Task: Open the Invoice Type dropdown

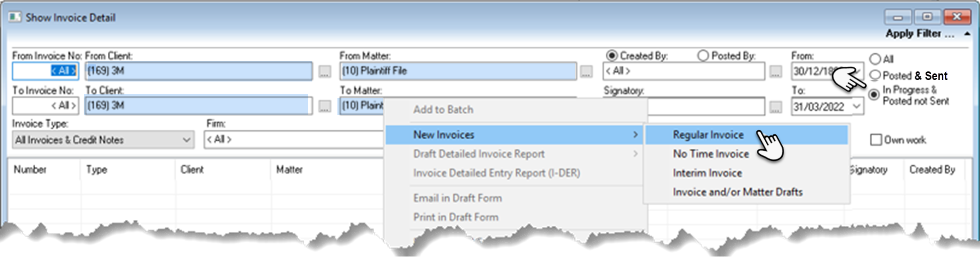Action: (103, 140)
